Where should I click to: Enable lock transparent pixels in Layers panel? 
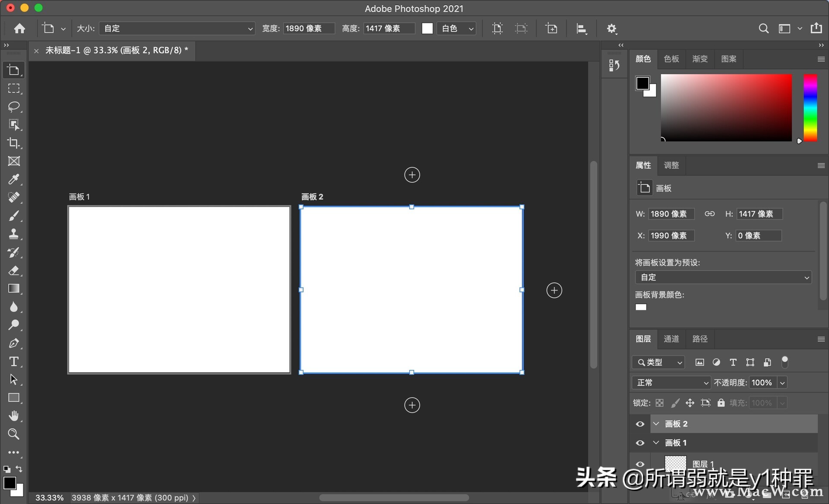[660, 403]
